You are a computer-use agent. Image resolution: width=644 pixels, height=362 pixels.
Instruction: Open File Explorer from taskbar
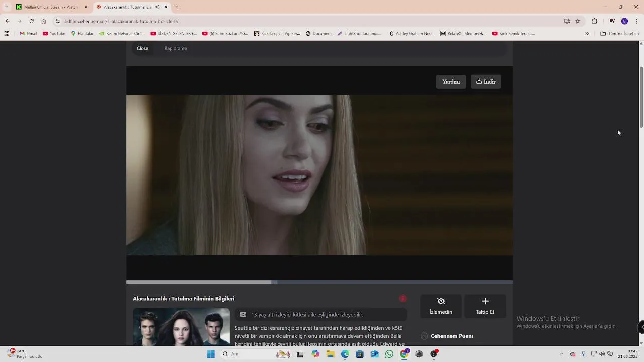click(330, 354)
